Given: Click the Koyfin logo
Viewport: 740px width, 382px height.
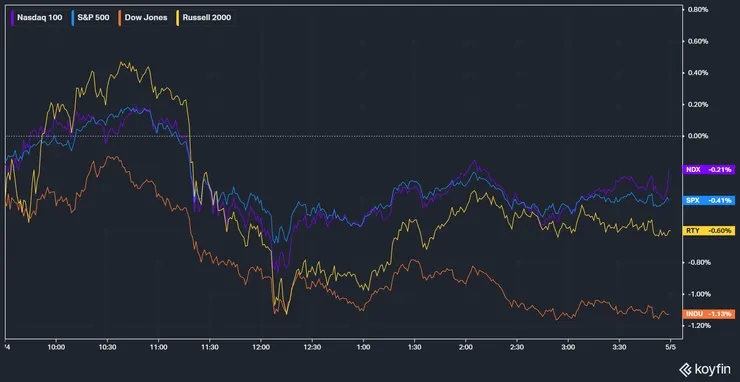Looking at the screenshot, I should 706,369.
